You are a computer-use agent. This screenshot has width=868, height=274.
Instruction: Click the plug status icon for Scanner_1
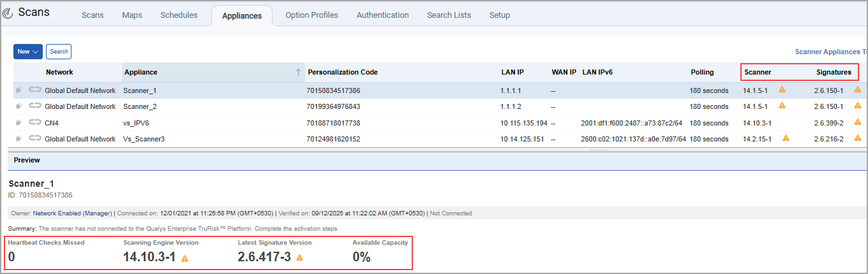19,90
